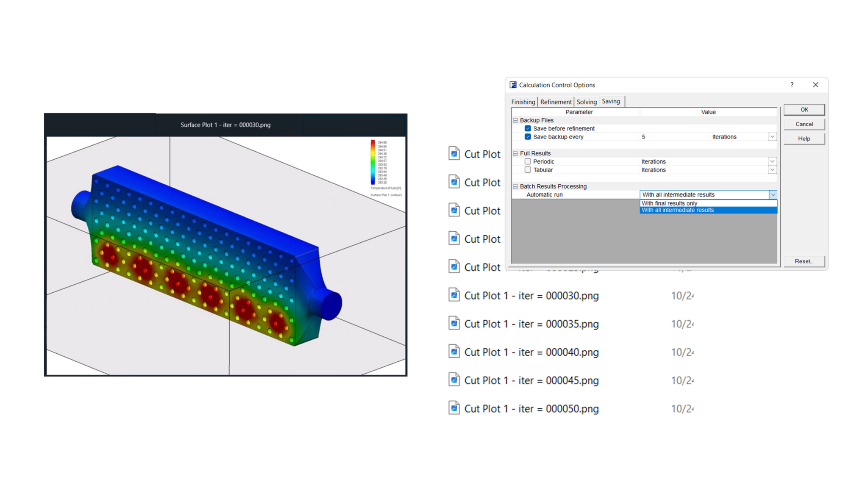Screen dimensions: 868x488
Task: Click file icon of Cut Plot iter 000050
Action: 454,408
